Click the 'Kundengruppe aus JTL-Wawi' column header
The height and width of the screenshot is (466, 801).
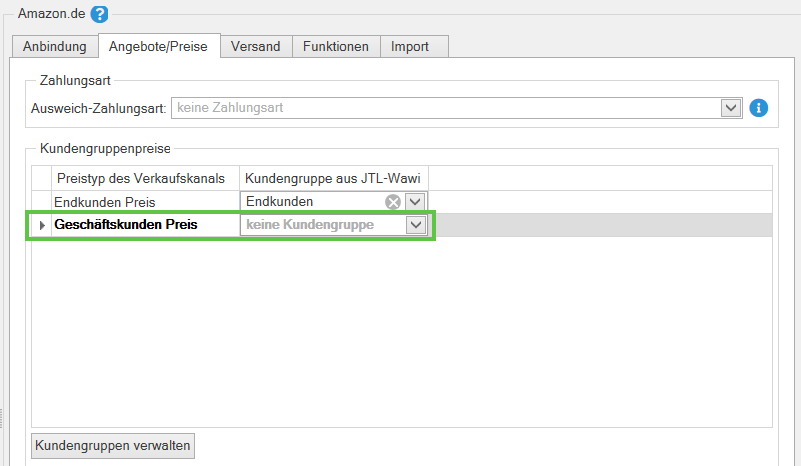point(334,178)
